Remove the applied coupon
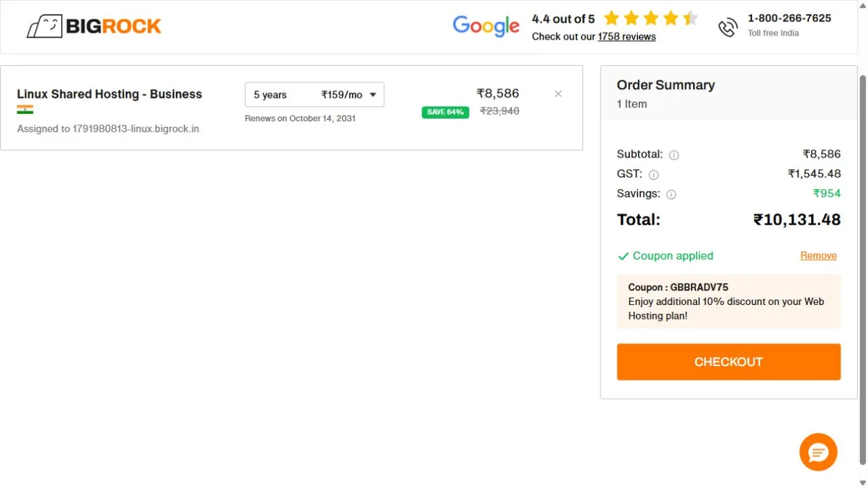This screenshot has height=488, width=868. pos(818,256)
